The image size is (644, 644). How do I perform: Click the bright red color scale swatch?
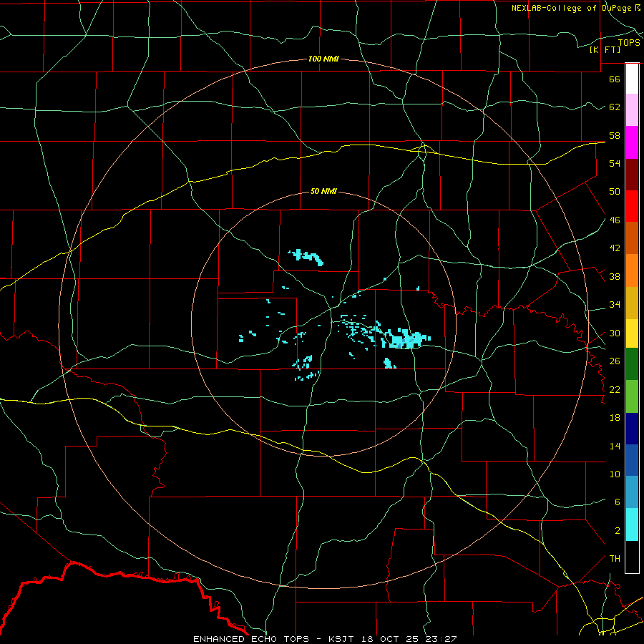632,206
